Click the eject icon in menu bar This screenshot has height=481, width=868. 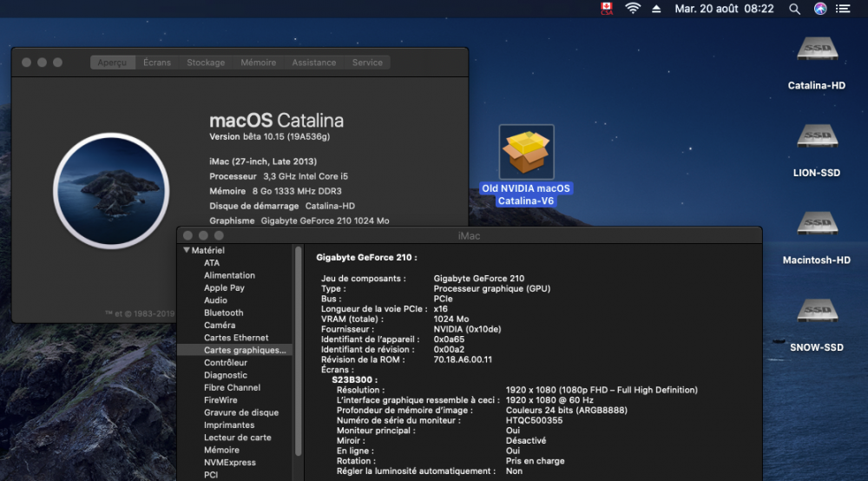point(656,9)
